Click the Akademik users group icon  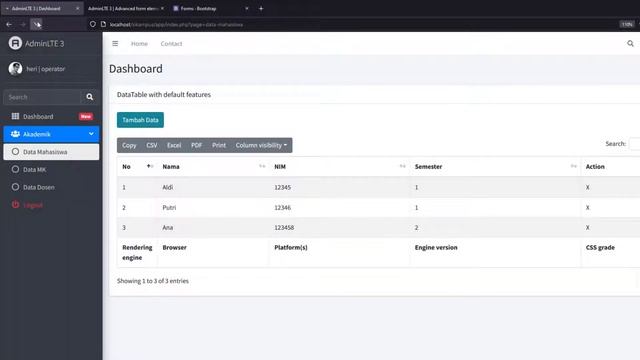[x=15, y=134]
